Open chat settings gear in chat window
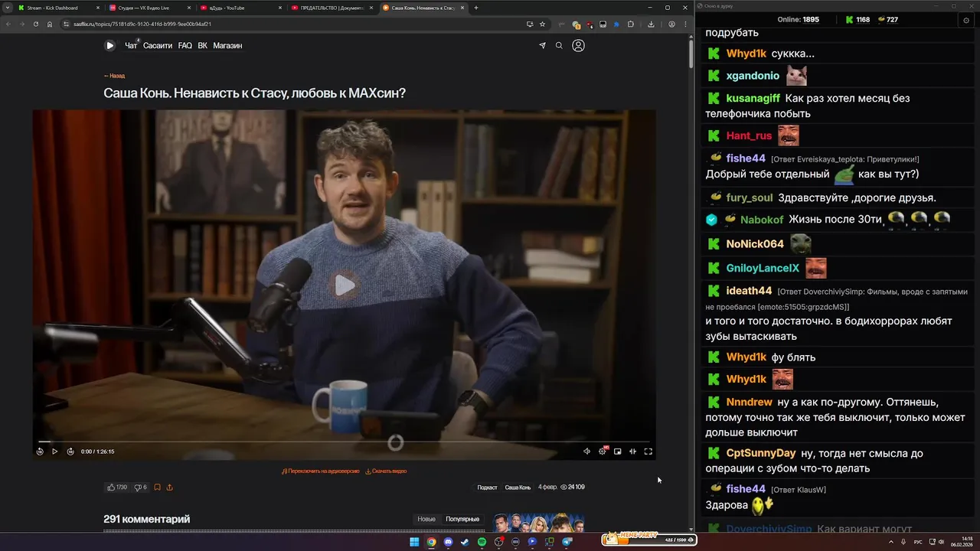980x551 pixels. pos(966,20)
